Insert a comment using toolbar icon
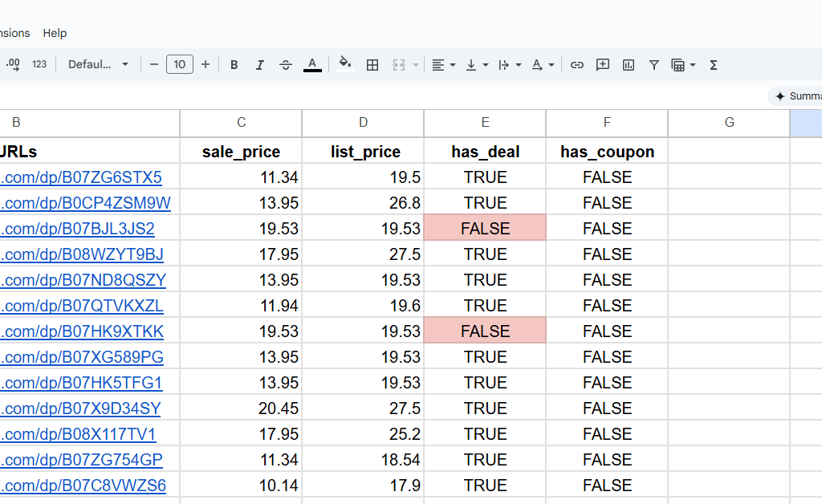 [603, 65]
